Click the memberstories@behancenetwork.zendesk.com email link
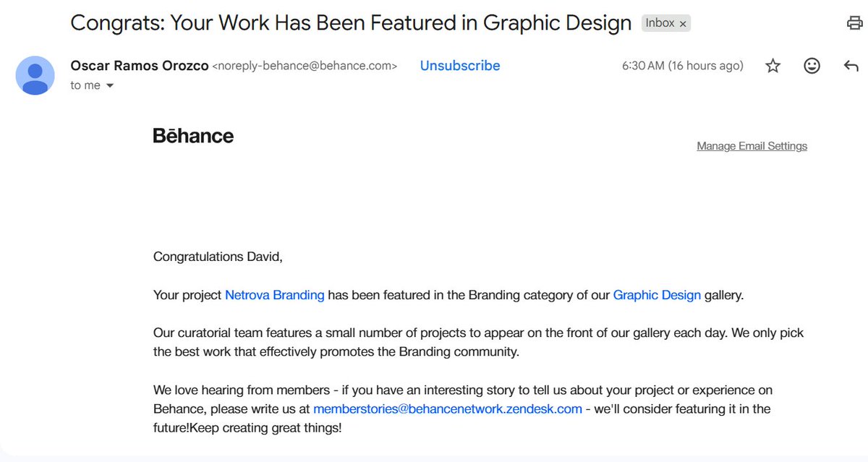Screen dimensions: 868x462 (448, 408)
